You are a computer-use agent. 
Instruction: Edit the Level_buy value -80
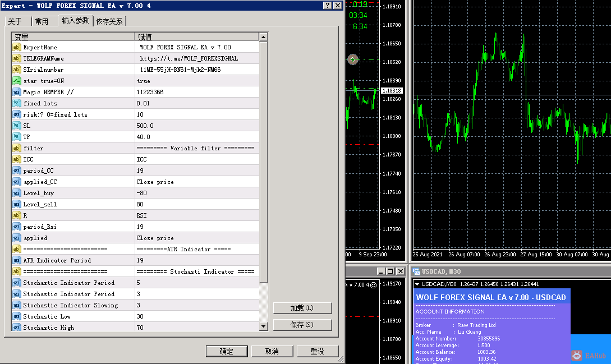click(x=197, y=193)
